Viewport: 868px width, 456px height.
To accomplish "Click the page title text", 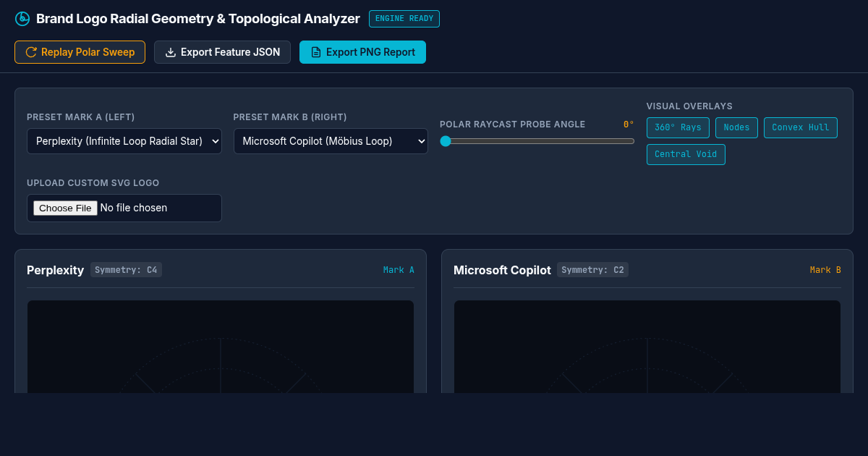I will [198, 19].
